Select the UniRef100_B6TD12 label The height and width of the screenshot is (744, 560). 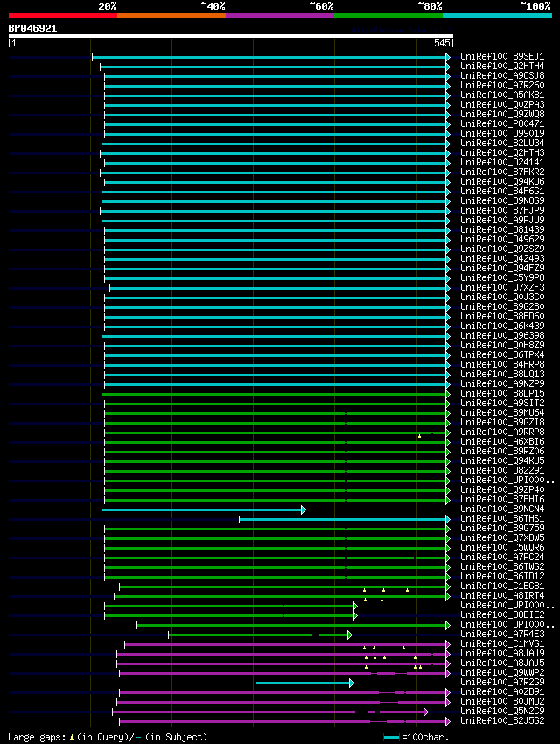point(502,576)
